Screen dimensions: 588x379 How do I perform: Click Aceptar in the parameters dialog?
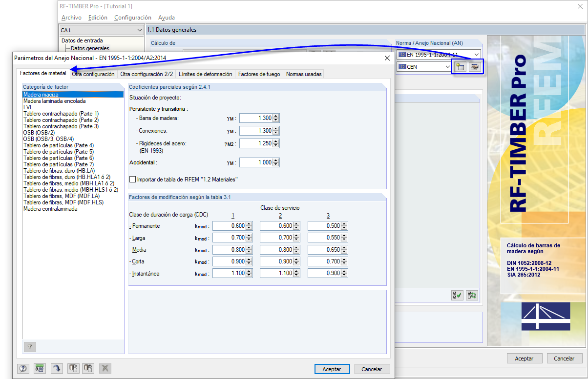332,369
